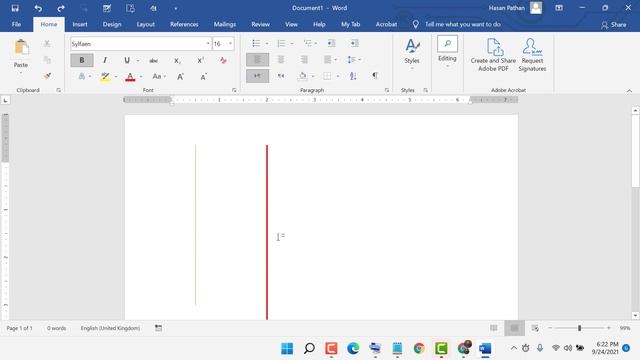Apply red font color
Image resolution: width=640 pixels, height=360 pixels.
click(x=130, y=76)
